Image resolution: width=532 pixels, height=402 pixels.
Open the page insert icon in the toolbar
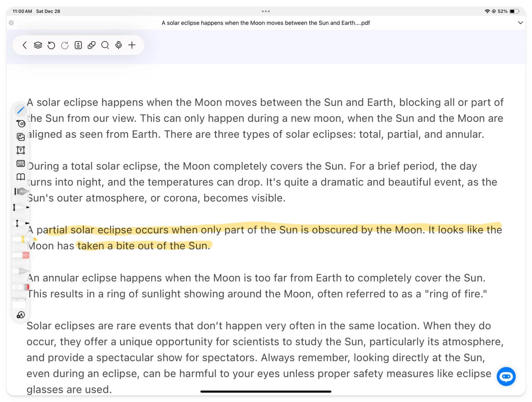[78, 45]
